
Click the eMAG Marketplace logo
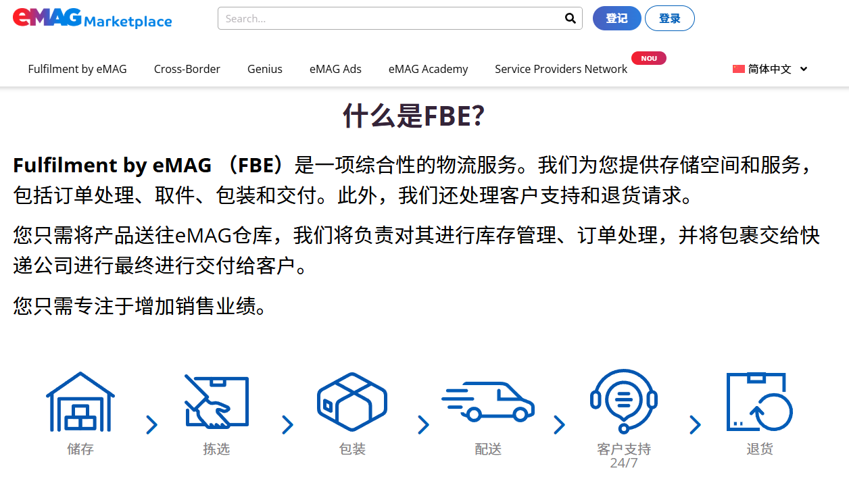pyautogui.click(x=93, y=18)
